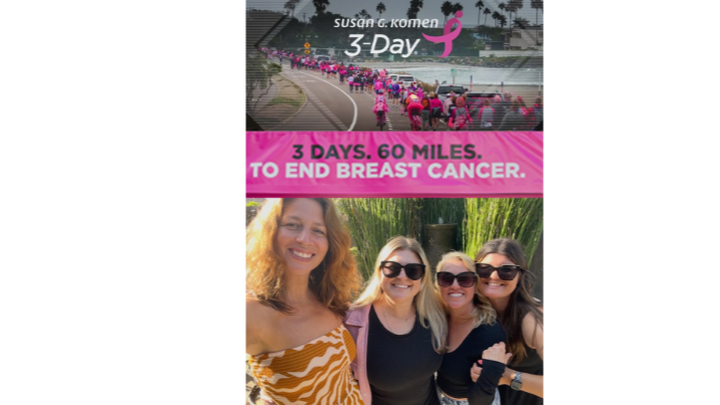The image size is (720, 405).
Task: Select the '3-Day' logo text
Action: [382, 45]
